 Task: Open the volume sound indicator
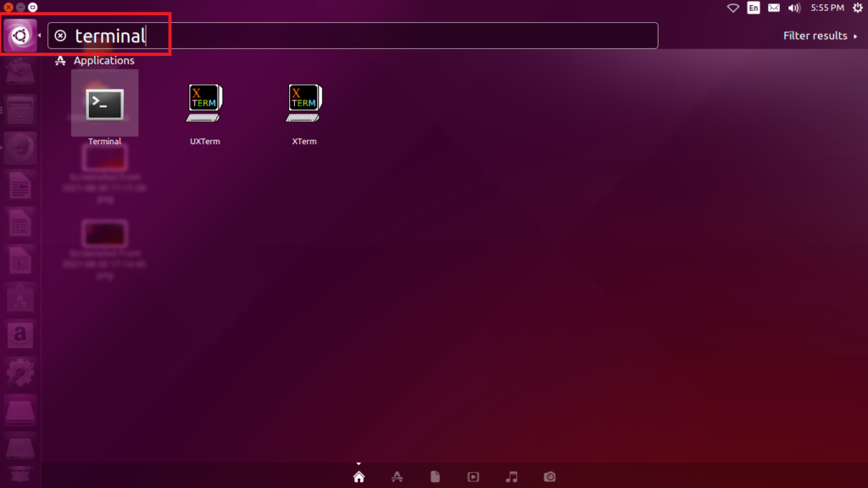tap(794, 8)
